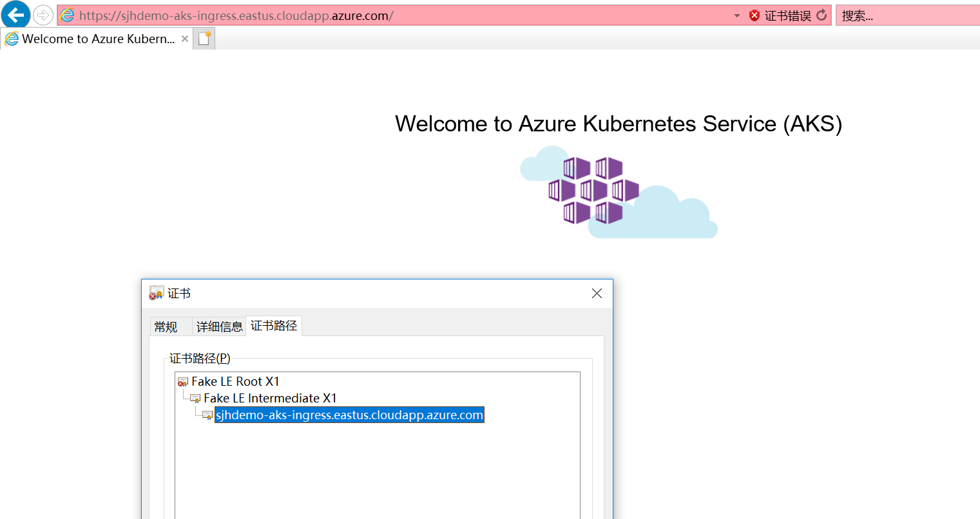Click the browser forward arrow
Screen dimensions: 980x519
click(x=43, y=15)
